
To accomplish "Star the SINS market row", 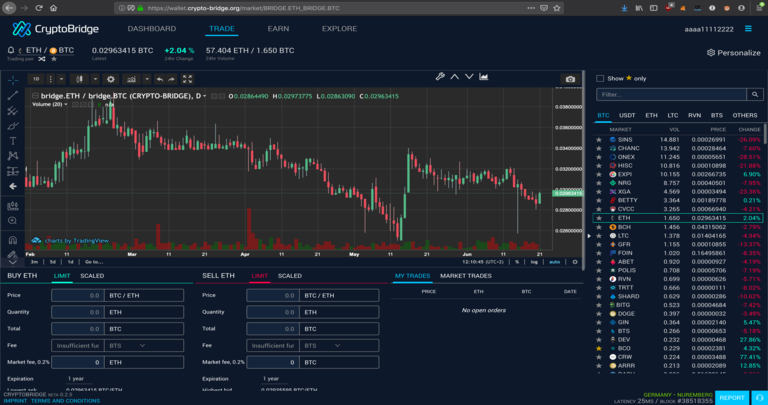I will coord(599,140).
